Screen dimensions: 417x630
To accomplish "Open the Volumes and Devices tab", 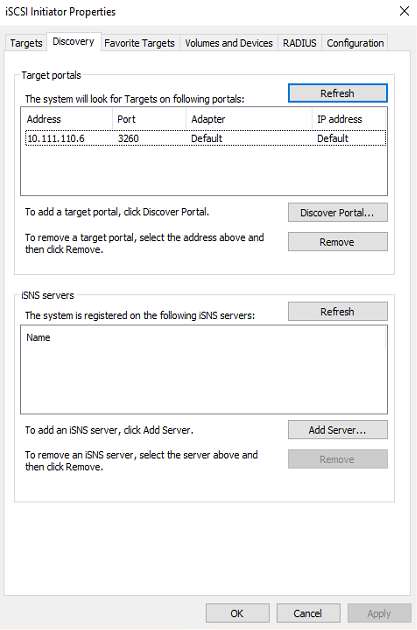I will click(229, 43).
